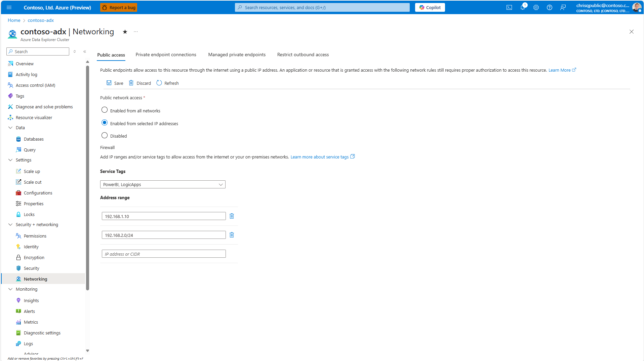Open the feedback icon in the top bar
Viewport: 644px width, 361px height.
click(x=563, y=7)
